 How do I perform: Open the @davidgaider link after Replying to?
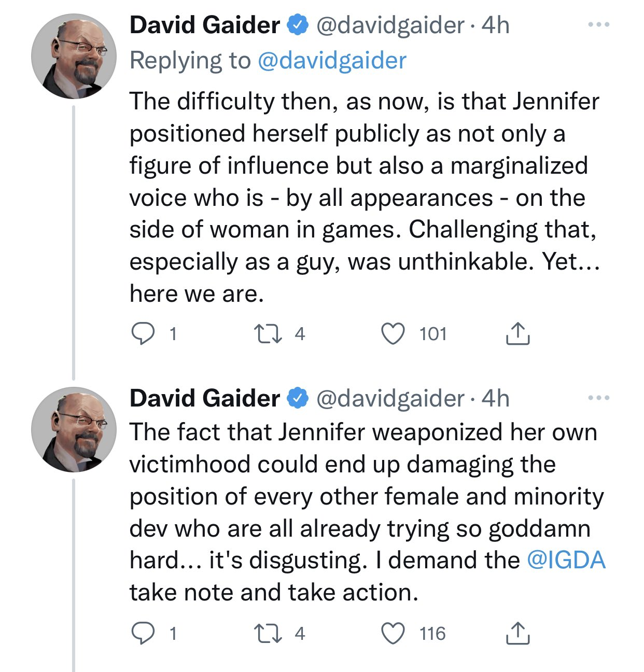332,61
